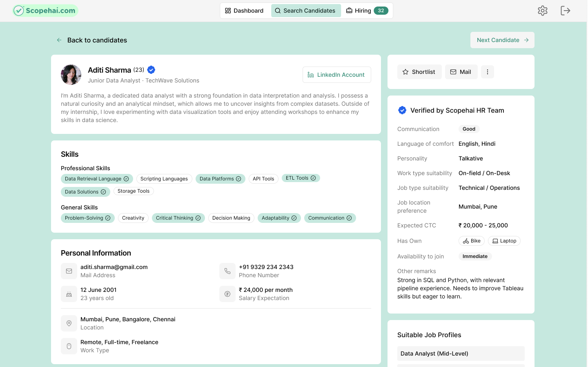Open the three-dot more options menu

click(x=487, y=72)
